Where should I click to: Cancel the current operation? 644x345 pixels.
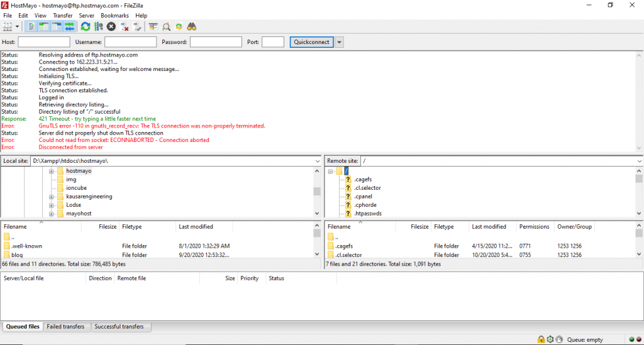pyautogui.click(x=111, y=26)
